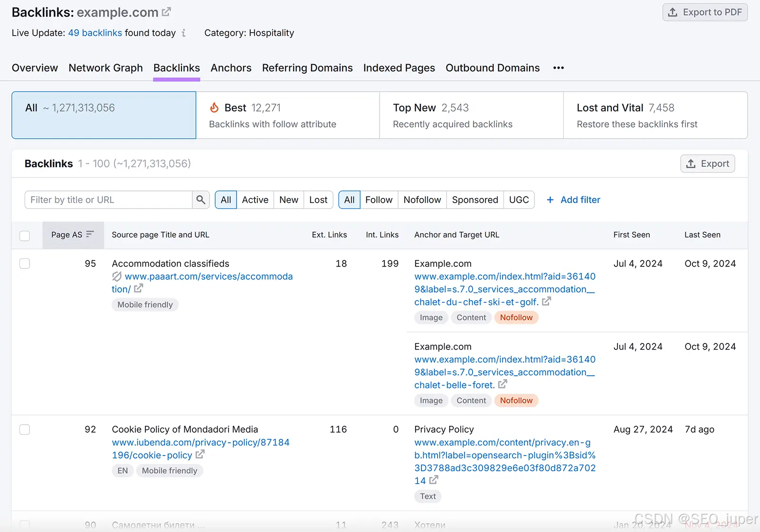Click the Export to PDF button
The width and height of the screenshot is (760, 532).
point(705,12)
